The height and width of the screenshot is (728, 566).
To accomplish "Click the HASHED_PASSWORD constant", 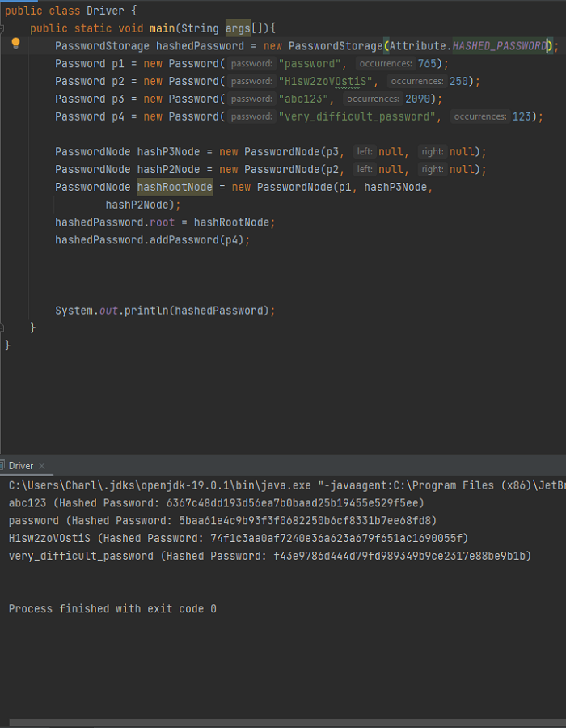I will coord(499,46).
